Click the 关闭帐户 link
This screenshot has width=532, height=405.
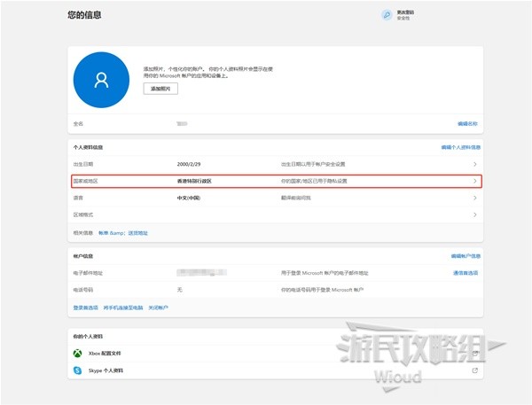pyautogui.click(x=157, y=308)
